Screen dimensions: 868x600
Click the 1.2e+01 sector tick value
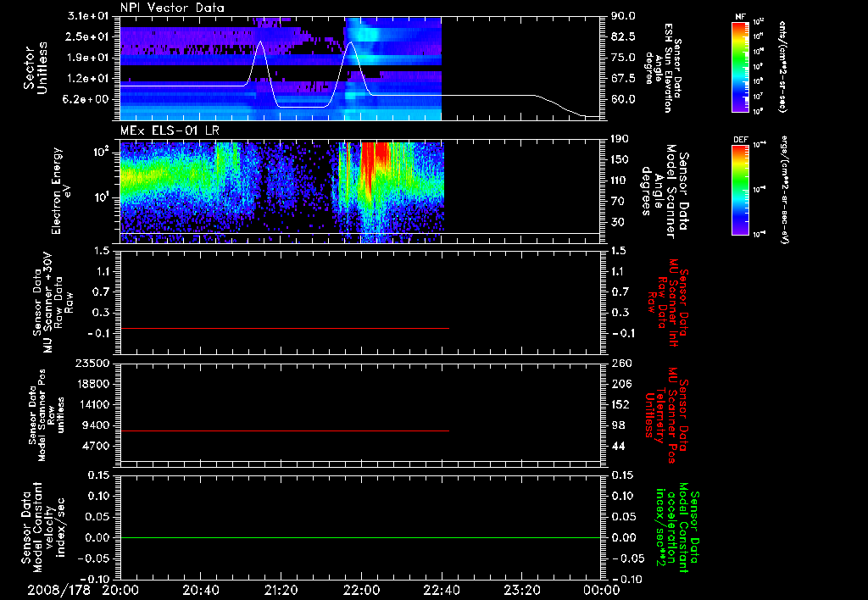(87, 79)
